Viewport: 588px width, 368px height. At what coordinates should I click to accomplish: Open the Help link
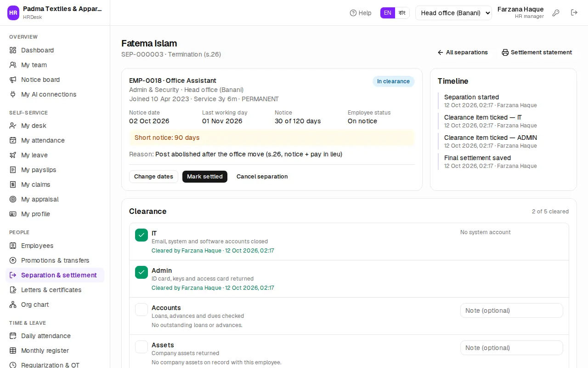(361, 13)
